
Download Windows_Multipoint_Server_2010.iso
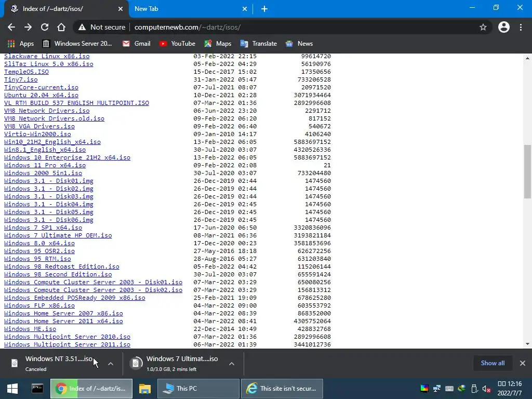pyautogui.click(x=67, y=337)
